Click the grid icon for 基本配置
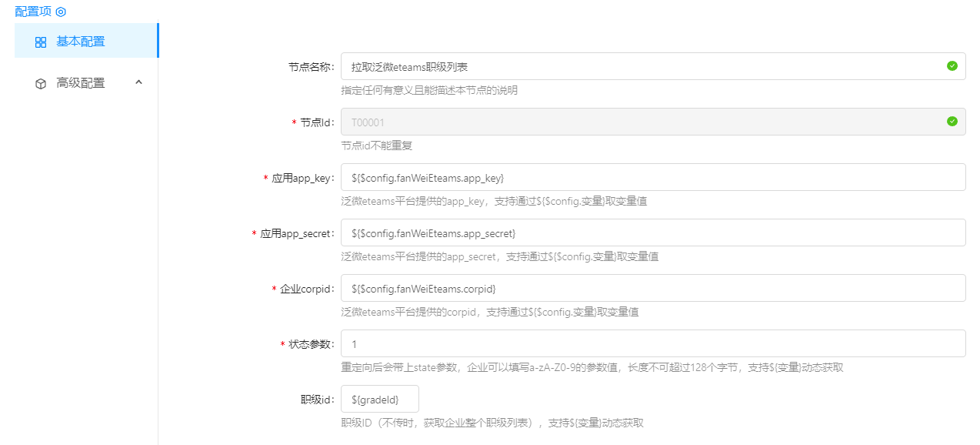The width and height of the screenshot is (980, 445). coord(41,42)
